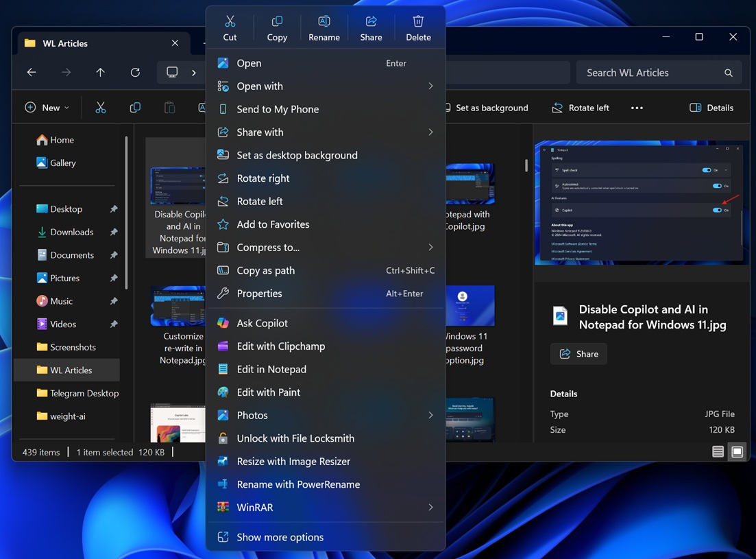The width and height of the screenshot is (756, 559).
Task: Share the image via the Share icon
Action: (371, 27)
